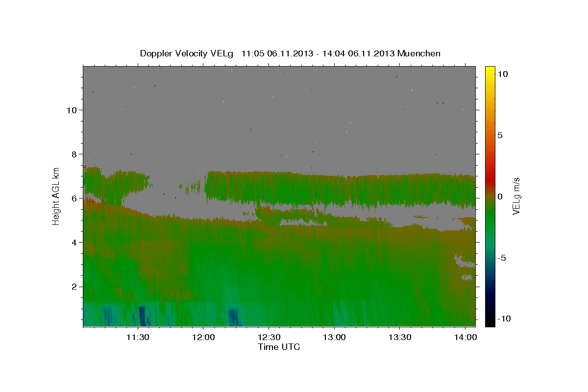Image resolution: width=588 pixels, height=392 pixels.
Task: Select the 12:00 time tick label
Action: coord(203,337)
